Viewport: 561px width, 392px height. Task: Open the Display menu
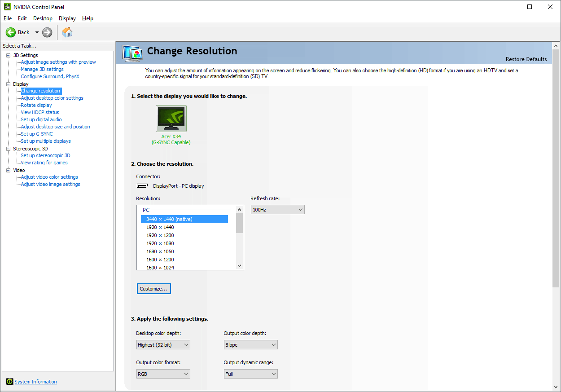click(67, 18)
